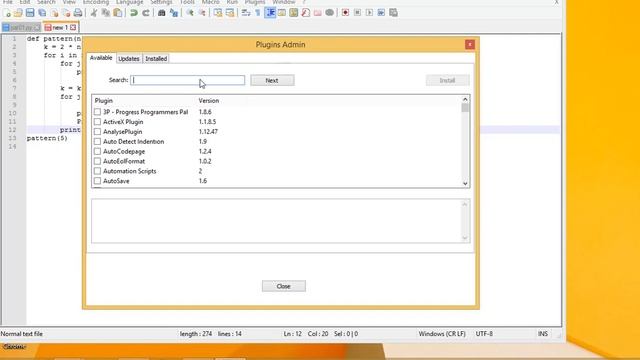Click the Save recorded macro icon

[x=393, y=13]
